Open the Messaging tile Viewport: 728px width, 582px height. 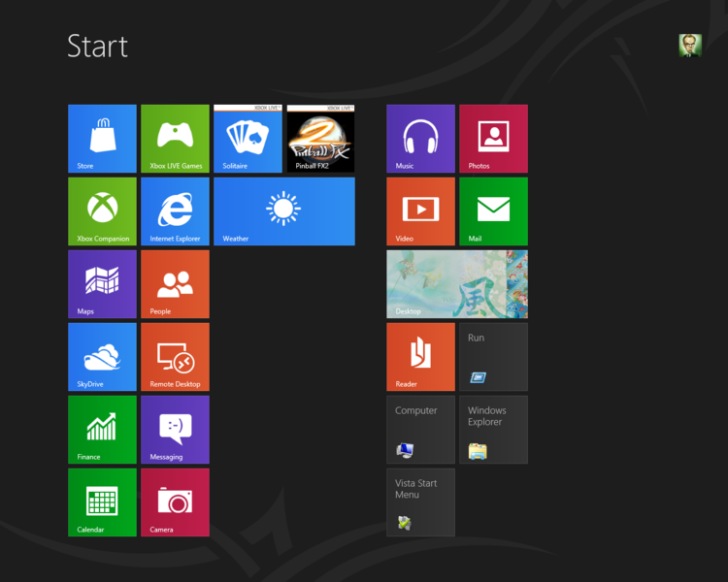(175, 430)
